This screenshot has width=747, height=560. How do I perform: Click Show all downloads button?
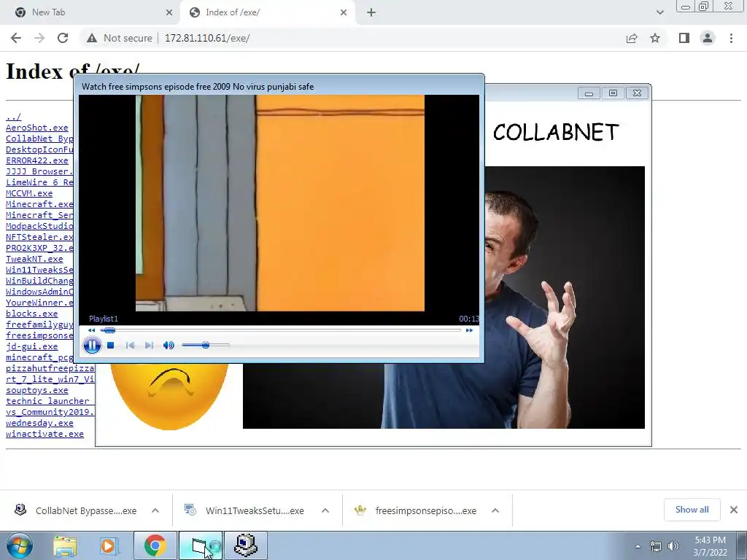[x=692, y=510]
